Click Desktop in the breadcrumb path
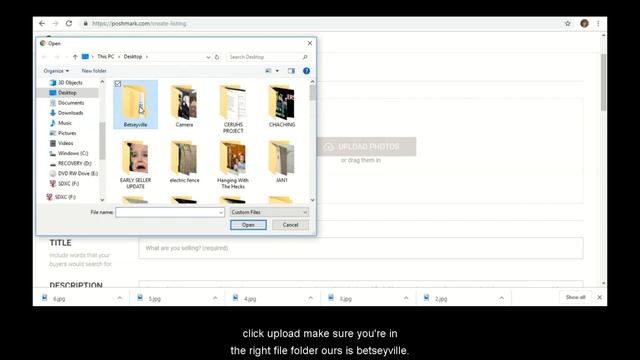Viewport: 640px width, 360px height. pyautogui.click(x=133, y=57)
